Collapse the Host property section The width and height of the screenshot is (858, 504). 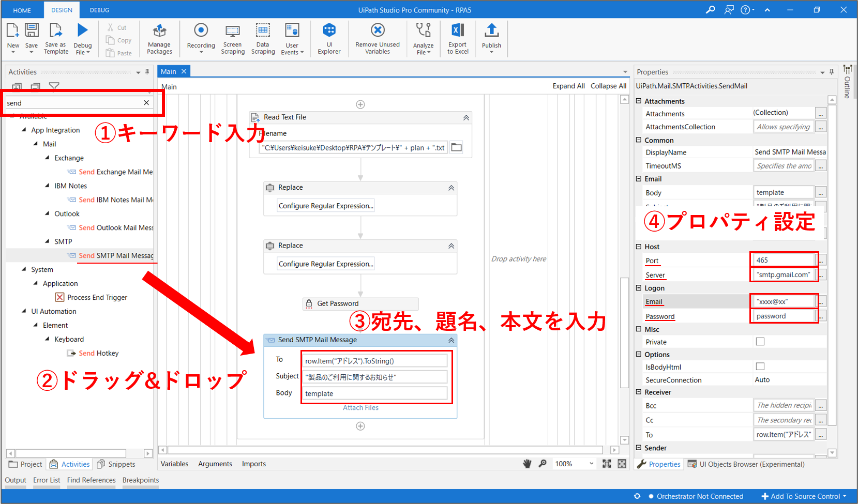click(639, 247)
